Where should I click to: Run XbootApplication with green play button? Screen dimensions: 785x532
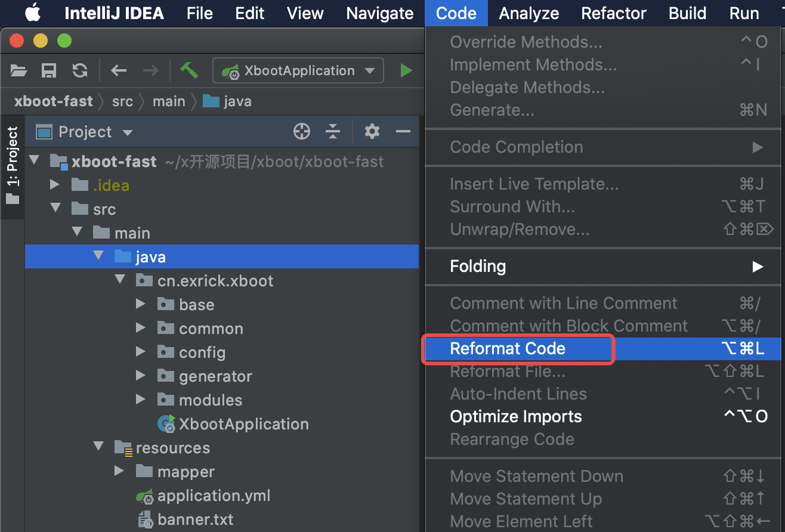(406, 71)
